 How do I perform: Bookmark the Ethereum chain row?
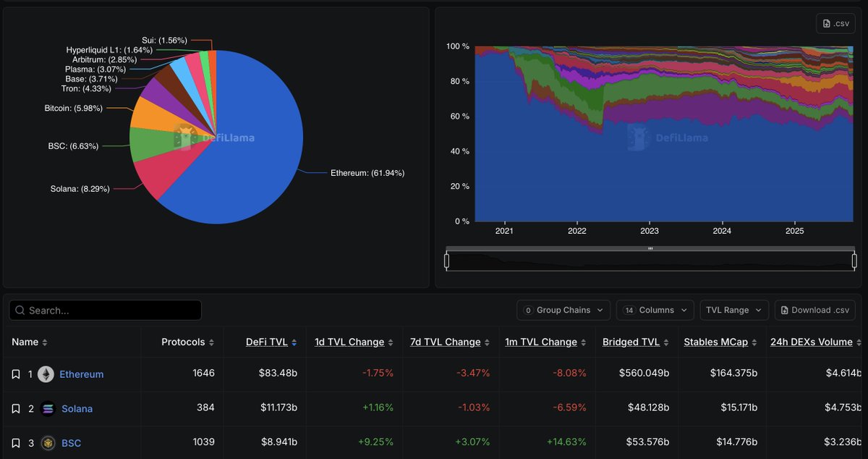point(15,374)
